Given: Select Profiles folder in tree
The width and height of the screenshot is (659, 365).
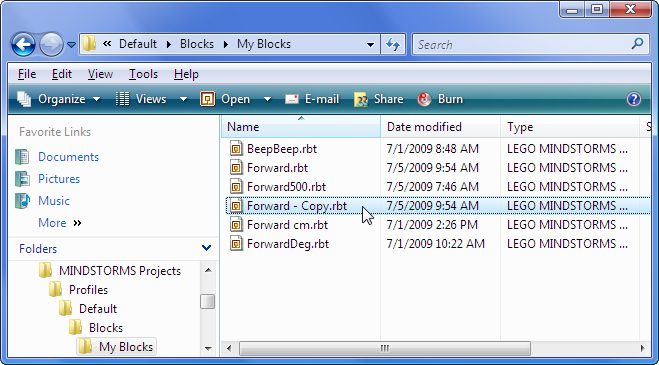Looking at the screenshot, I should coord(88,290).
